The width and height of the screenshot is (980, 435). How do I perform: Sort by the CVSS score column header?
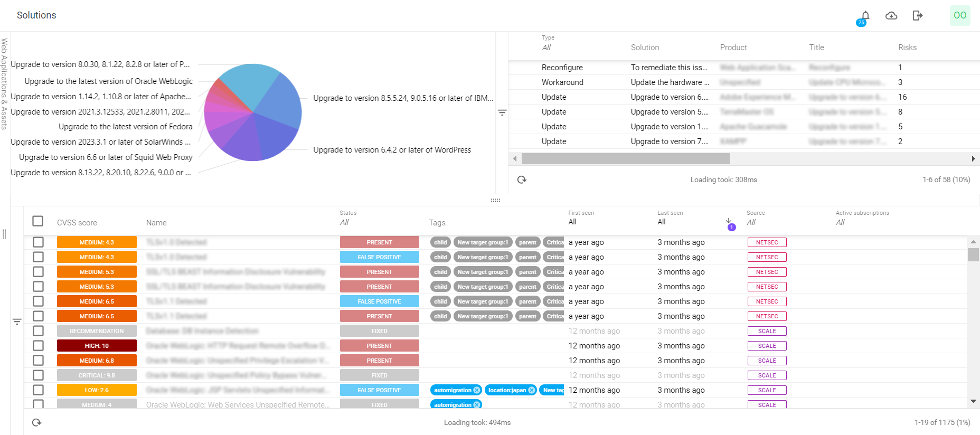77,223
